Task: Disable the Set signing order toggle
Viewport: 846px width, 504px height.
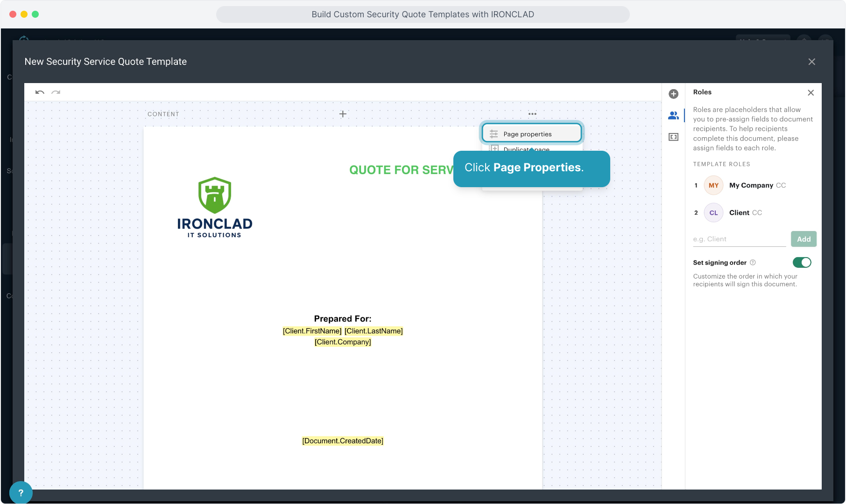Action: coord(802,263)
